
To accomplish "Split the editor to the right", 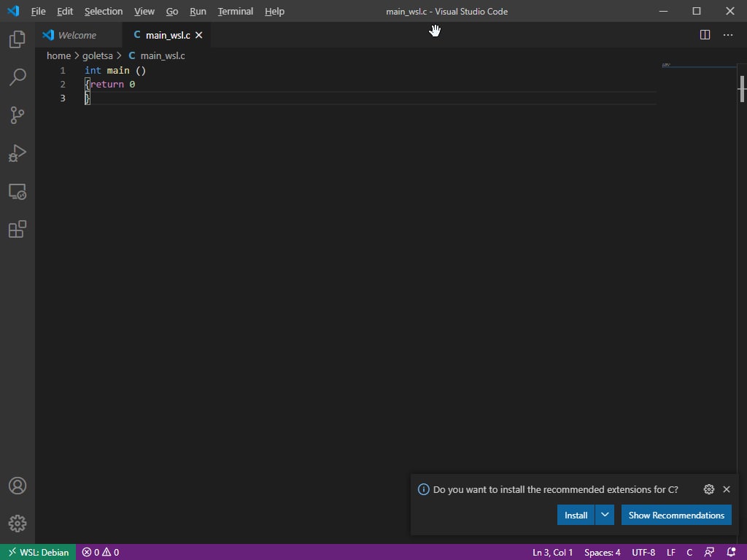I will (705, 35).
